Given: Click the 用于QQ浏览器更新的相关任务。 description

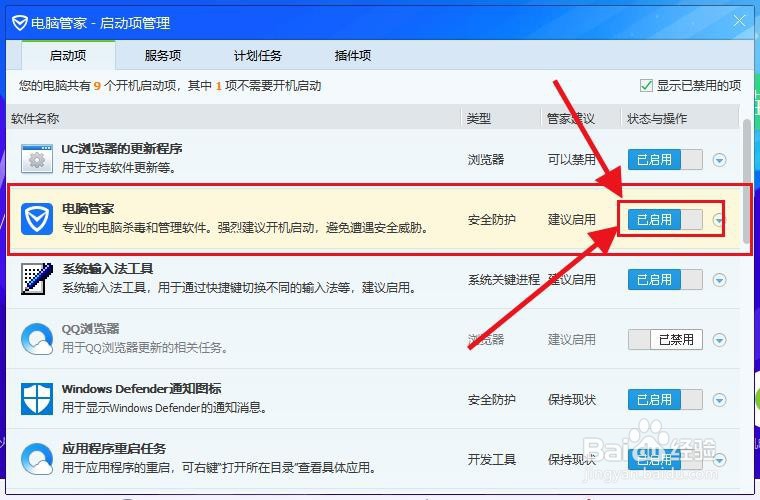Looking at the screenshot, I should (x=145, y=348).
